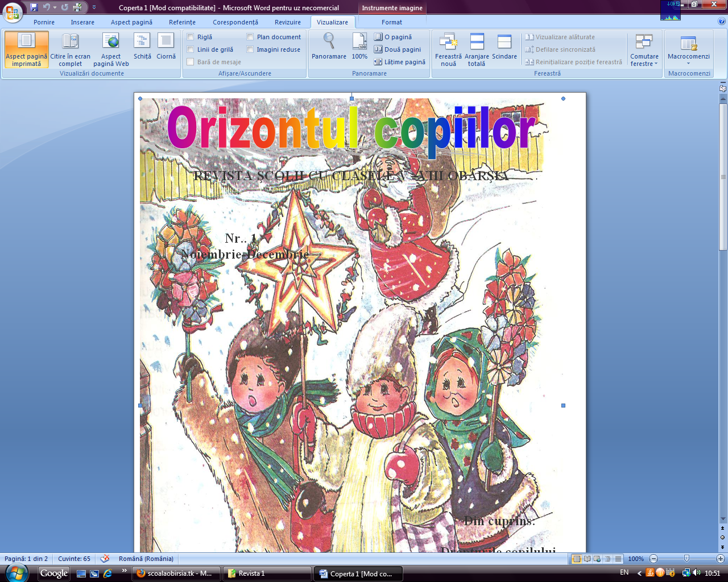This screenshot has width=728, height=582.
Task: Open the Format picture tools tab
Action: pos(392,22)
